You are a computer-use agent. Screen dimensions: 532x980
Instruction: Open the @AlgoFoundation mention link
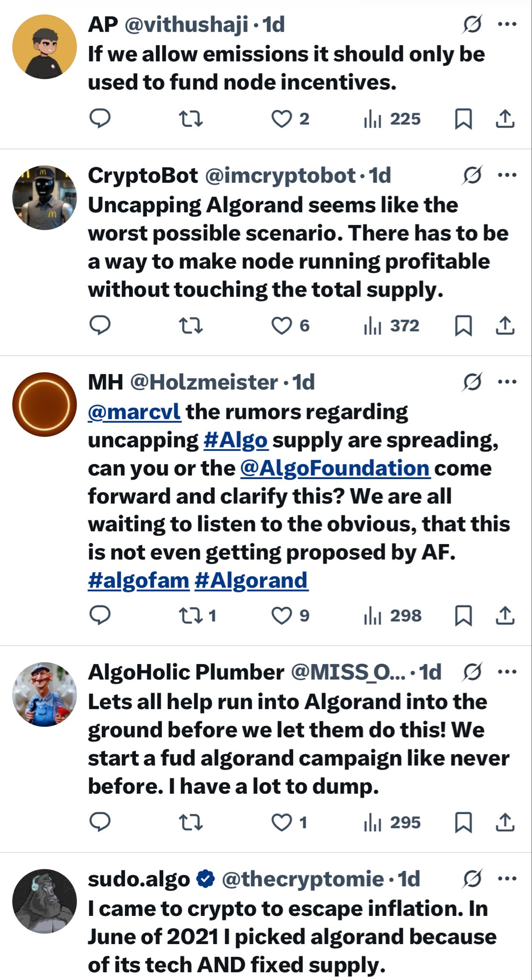pos(334,468)
